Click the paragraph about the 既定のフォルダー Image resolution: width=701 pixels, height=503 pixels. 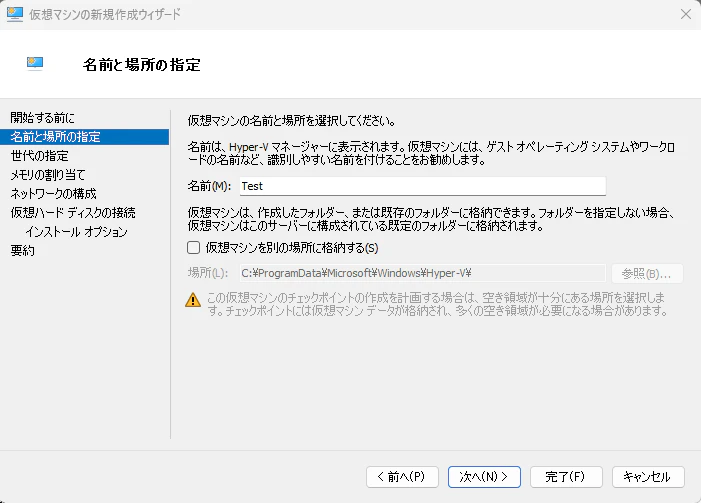click(x=431, y=219)
